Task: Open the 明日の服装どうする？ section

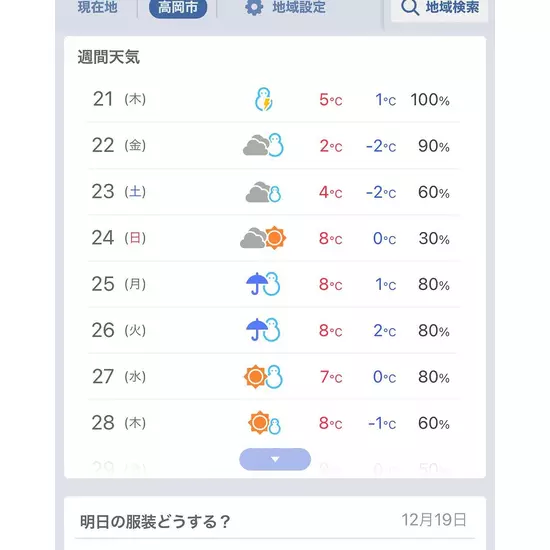Action: [155, 521]
